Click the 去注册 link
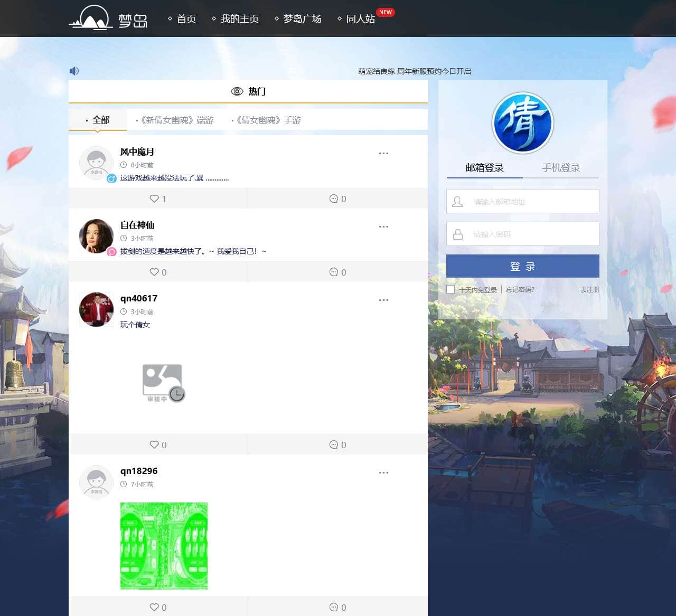Viewport: 676px width, 616px height. pyautogui.click(x=590, y=290)
